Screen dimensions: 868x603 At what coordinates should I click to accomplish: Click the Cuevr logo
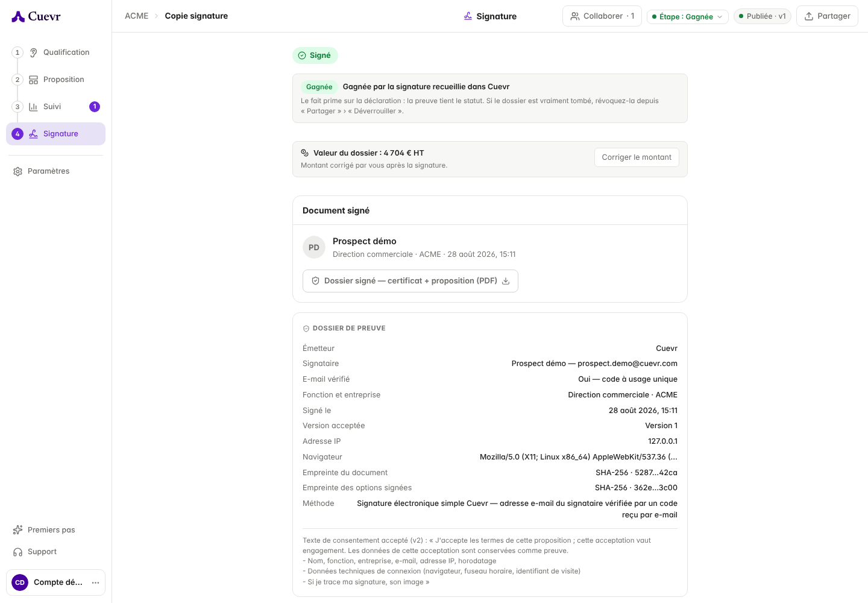point(36,16)
